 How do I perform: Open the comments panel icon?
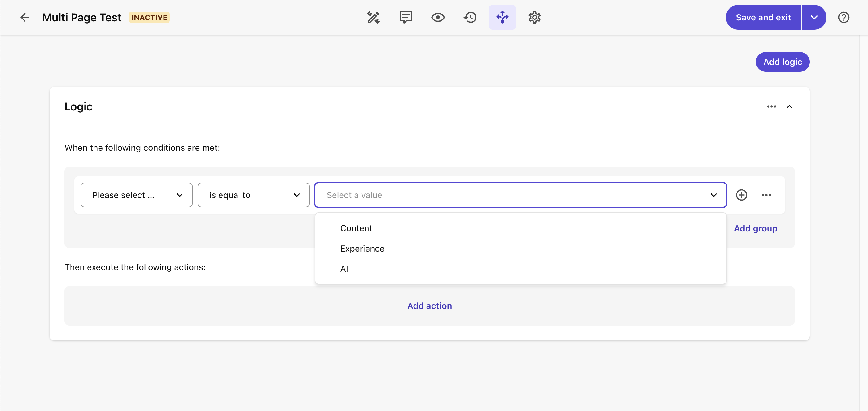point(405,17)
